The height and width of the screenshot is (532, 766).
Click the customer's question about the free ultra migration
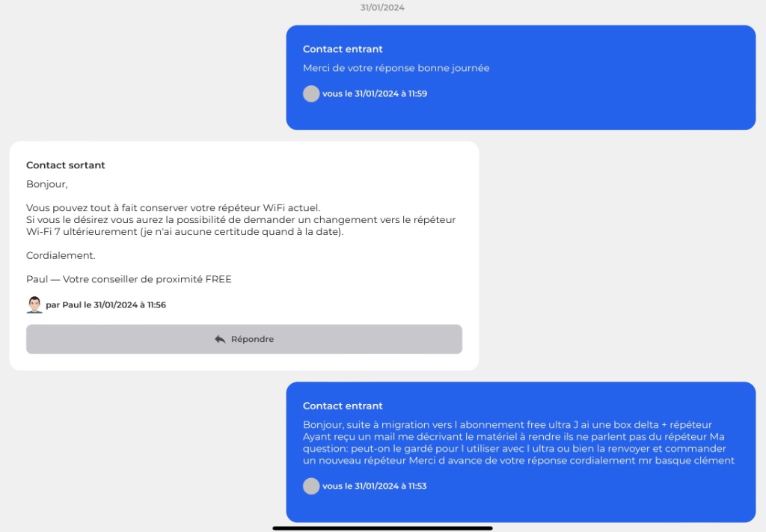tap(518, 443)
